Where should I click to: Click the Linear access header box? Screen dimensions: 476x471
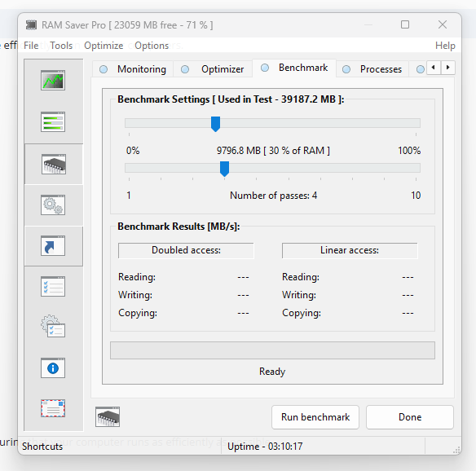point(350,250)
